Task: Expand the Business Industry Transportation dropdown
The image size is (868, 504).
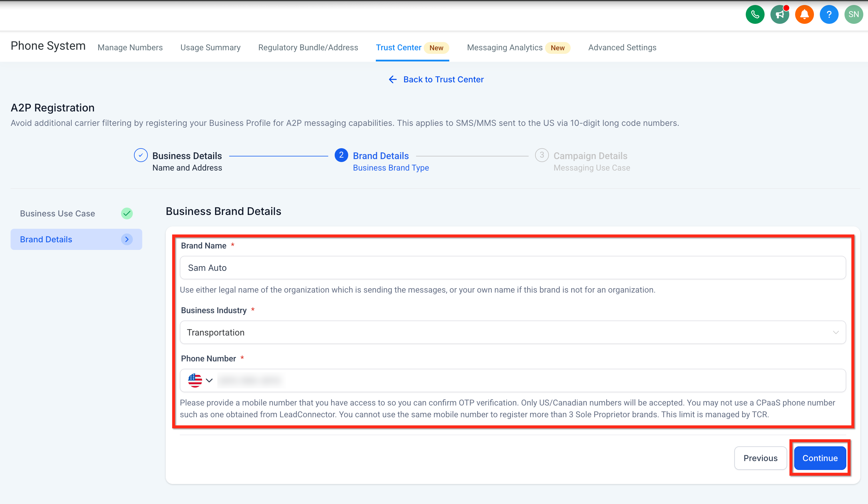Action: (x=512, y=332)
